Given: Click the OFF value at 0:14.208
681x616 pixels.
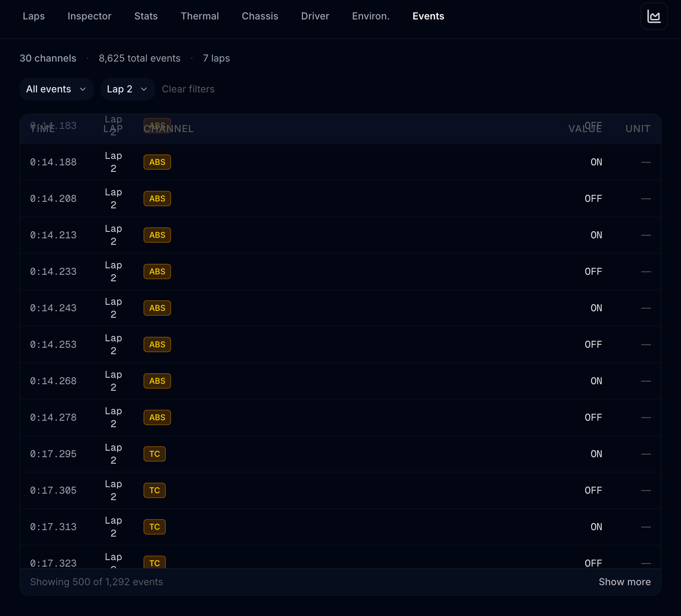Looking at the screenshot, I should point(593,199).
